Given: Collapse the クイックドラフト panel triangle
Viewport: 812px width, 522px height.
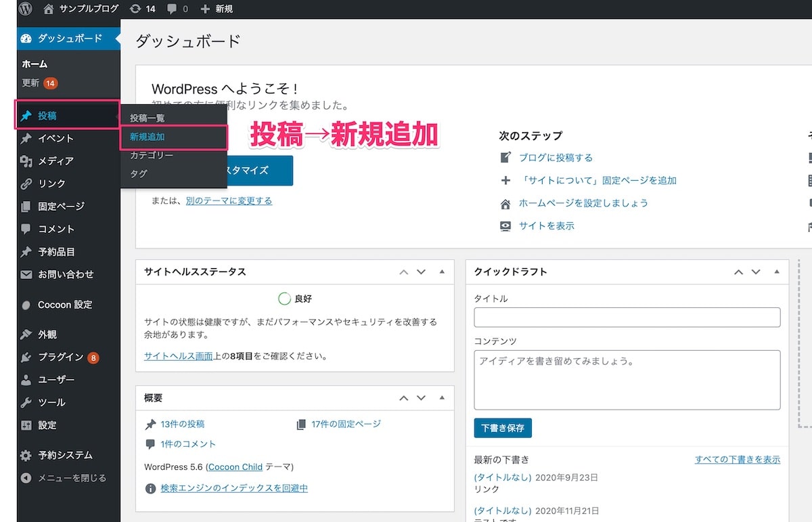Looking at the screenshot, I should pos(776,271).
